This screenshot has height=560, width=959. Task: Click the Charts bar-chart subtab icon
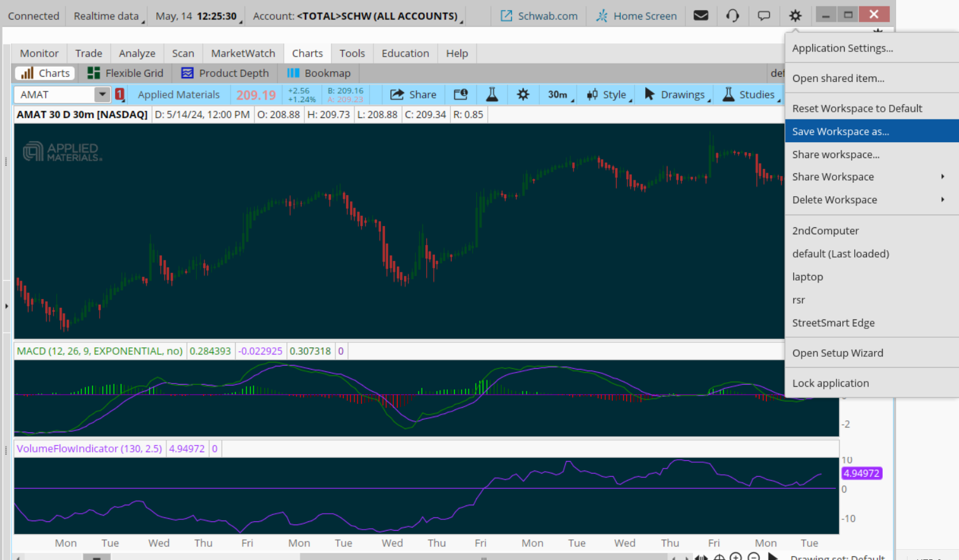[x=27, y=73]
